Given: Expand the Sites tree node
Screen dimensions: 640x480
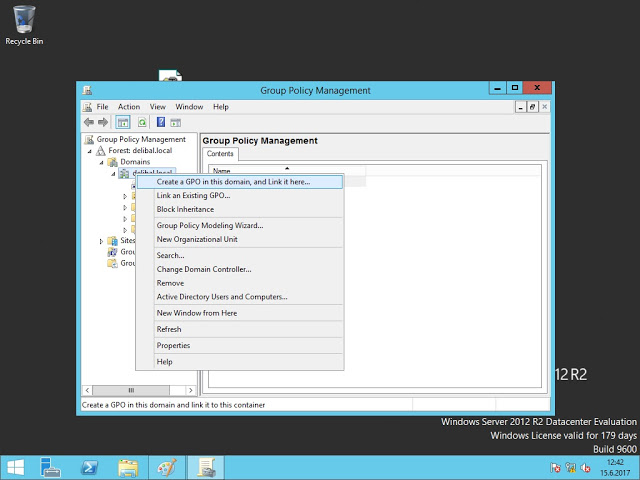Looking at the screenshot, I should pyautogui.click(x=101, y=241).
